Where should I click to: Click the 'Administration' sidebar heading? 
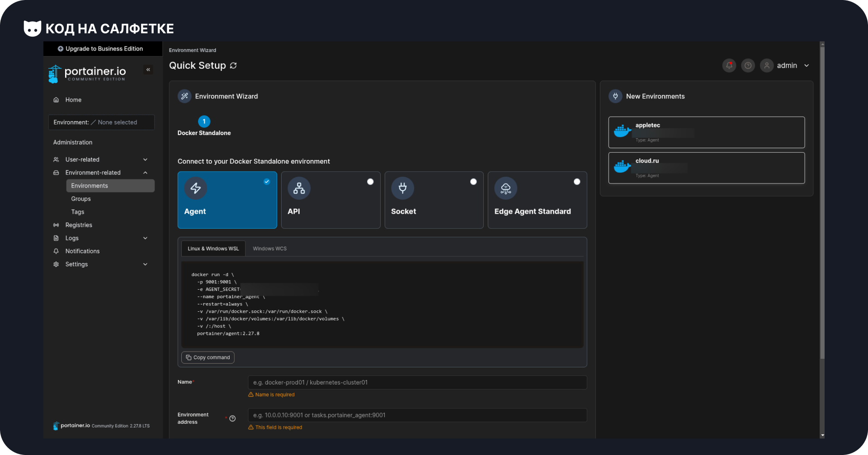73,142
